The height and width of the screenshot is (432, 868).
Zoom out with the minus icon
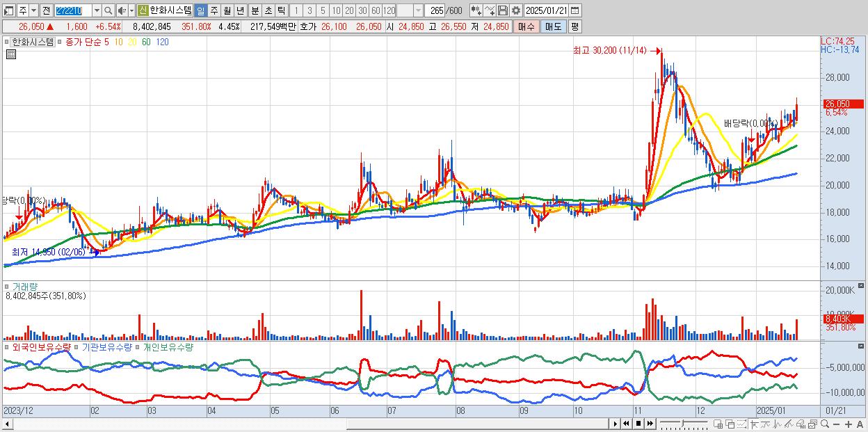coord(836,424)
